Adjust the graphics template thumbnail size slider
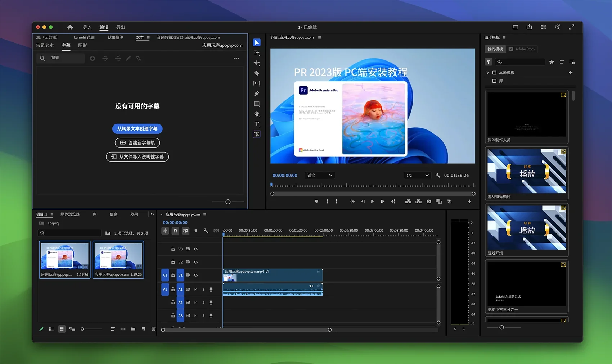Screen dimensions: 612x364 click(x=501, y=327)
